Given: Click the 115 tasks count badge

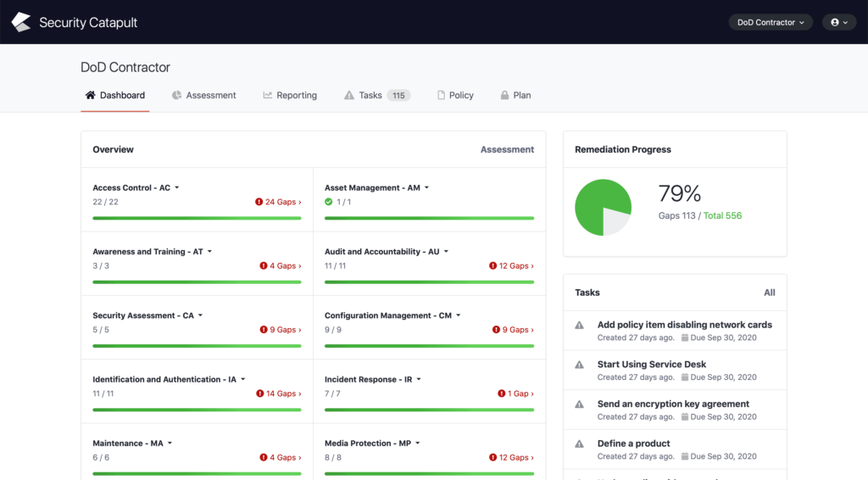Looking at the screenshot, I should click(398, 95).
